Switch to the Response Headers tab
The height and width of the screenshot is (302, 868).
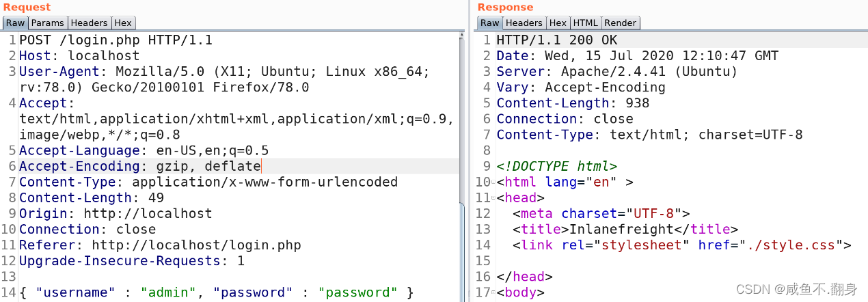524,23
